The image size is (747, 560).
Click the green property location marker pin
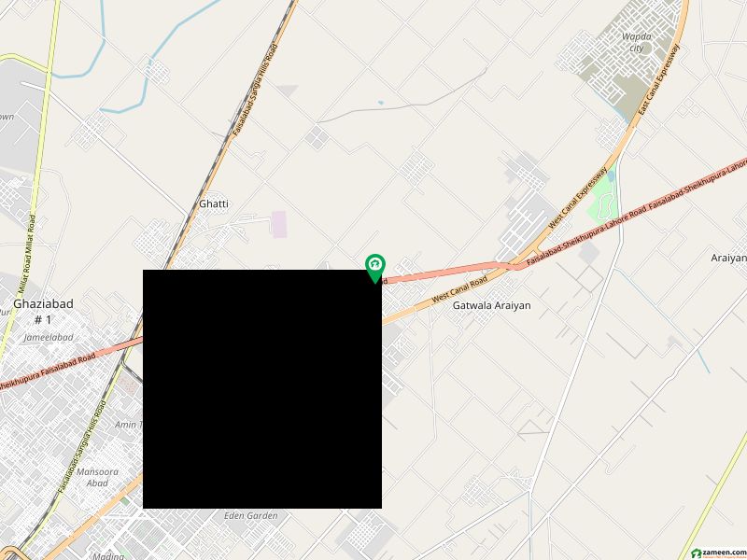click(375, 269)
